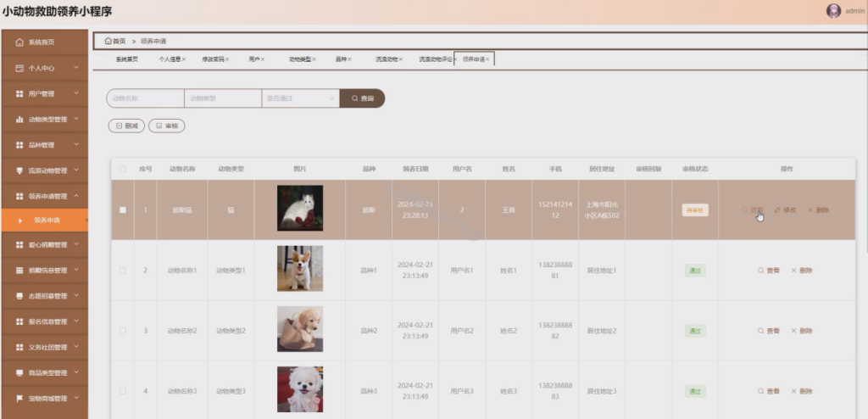Click the home icon in the breadcrumb

(x=108, y=41)
